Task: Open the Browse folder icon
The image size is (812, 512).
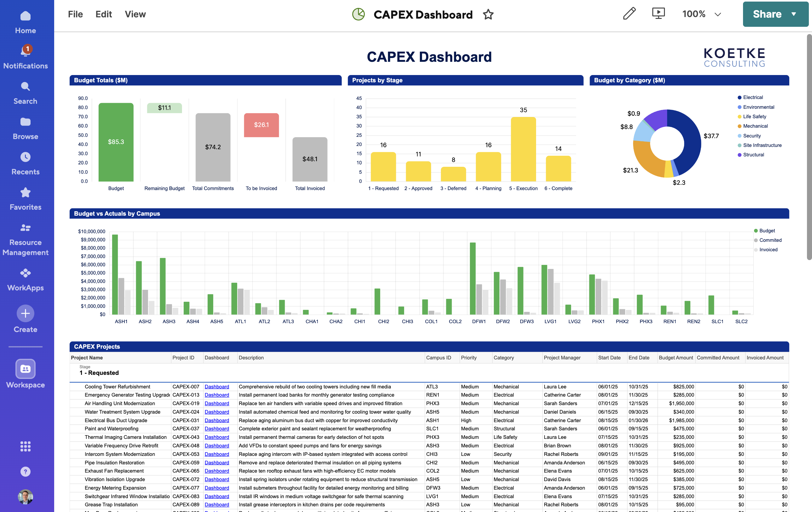Action: point(25,122)
